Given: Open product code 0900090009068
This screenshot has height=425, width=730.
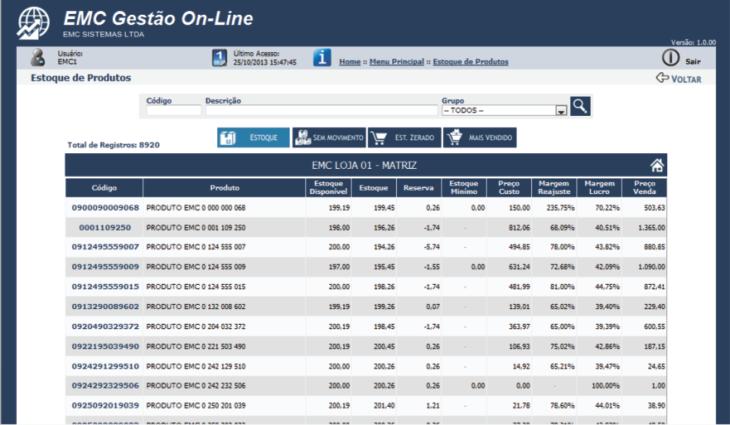Looking at the screenshot, I should (105, 208).
